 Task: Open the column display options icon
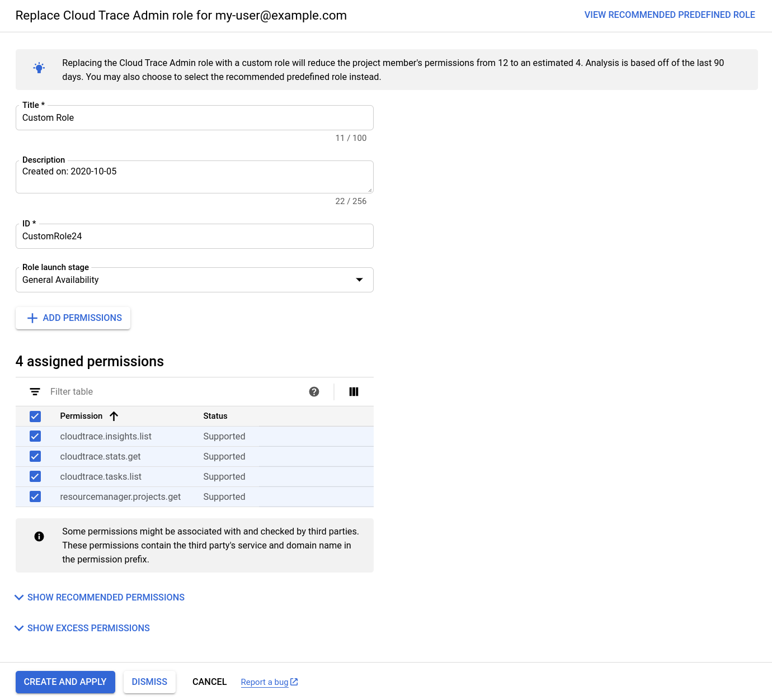click(354, 392)
